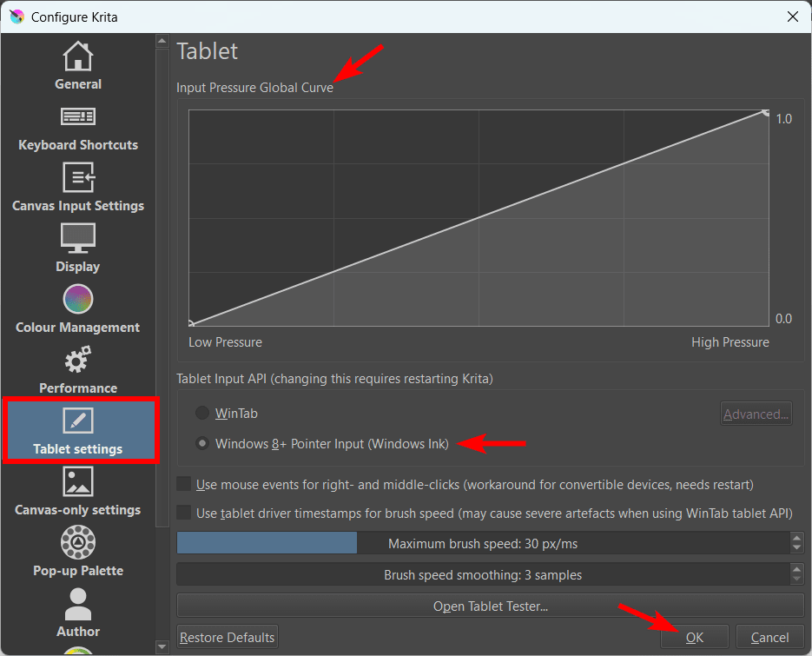Click the sidebar scroll up arrow

point(162,41)
